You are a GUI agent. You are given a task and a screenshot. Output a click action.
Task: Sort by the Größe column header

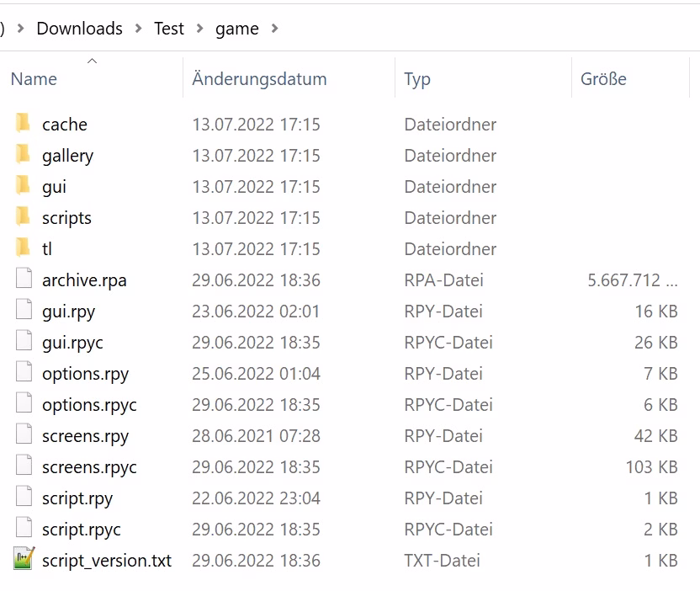coord(603,78)
